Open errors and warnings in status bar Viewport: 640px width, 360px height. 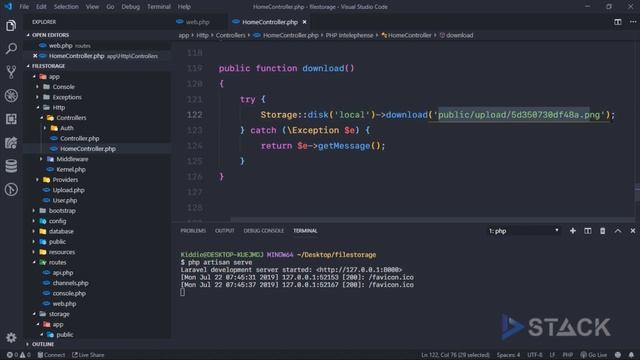[x=18, y=355]
